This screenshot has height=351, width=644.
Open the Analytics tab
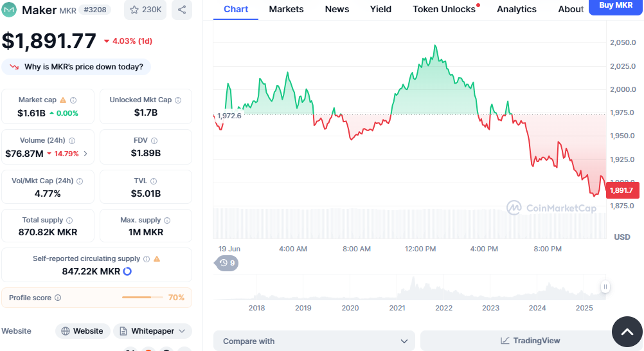coord(517,9)
